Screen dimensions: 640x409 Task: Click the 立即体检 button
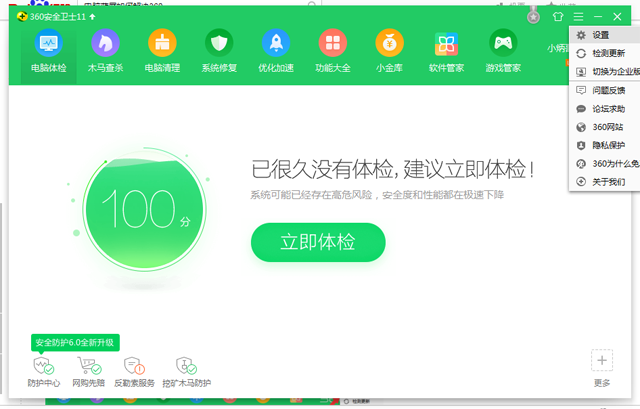318,242
